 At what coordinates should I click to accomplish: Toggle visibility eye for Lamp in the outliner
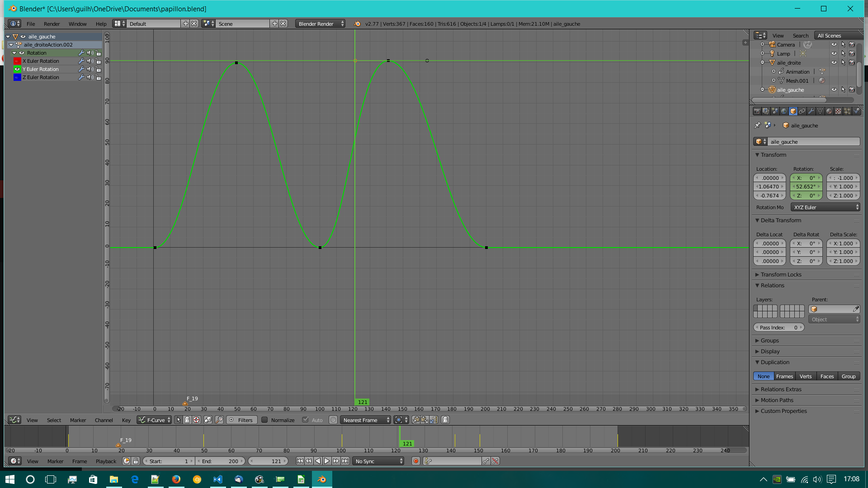click(834, 54)
